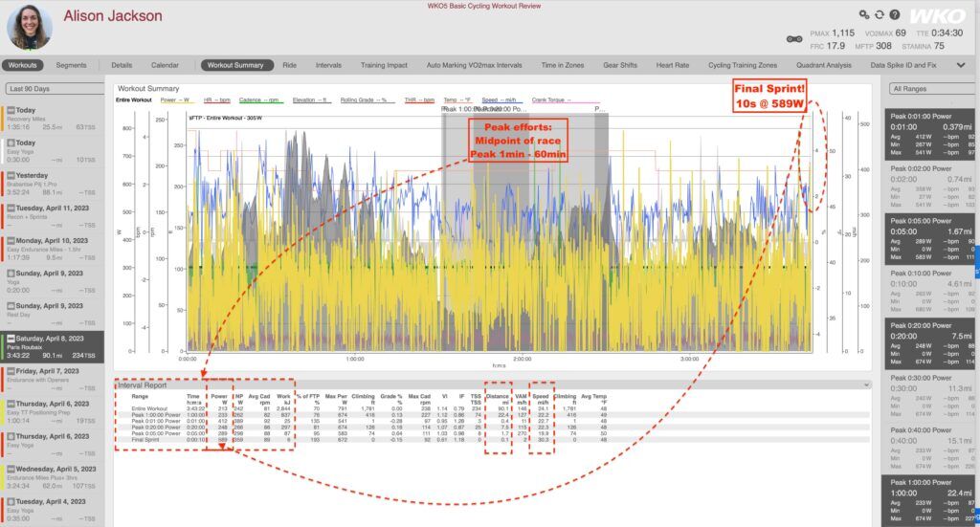980x527 pixels.
Task: Select the Peak 0:20:00 Power range
Action: click(x=930, y=344)
